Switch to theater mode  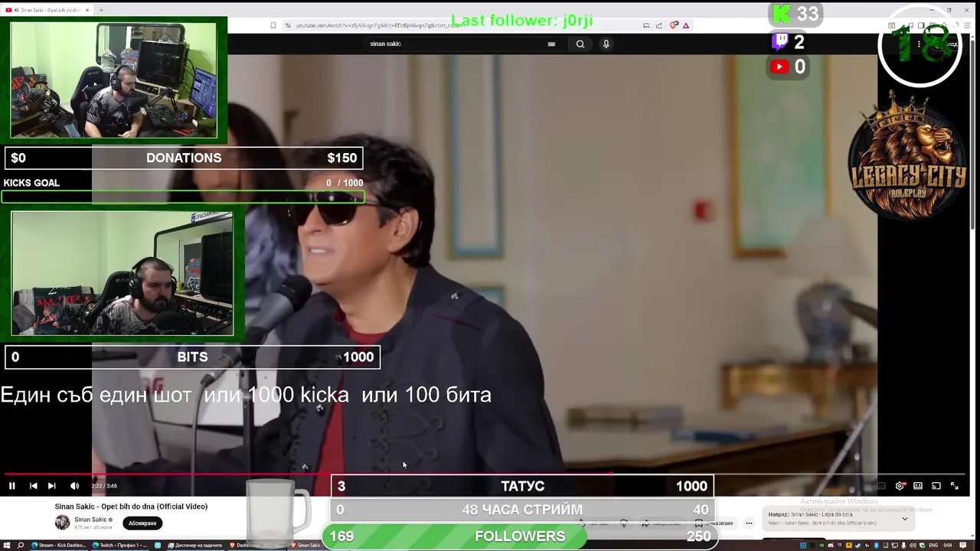click(918, 486)
